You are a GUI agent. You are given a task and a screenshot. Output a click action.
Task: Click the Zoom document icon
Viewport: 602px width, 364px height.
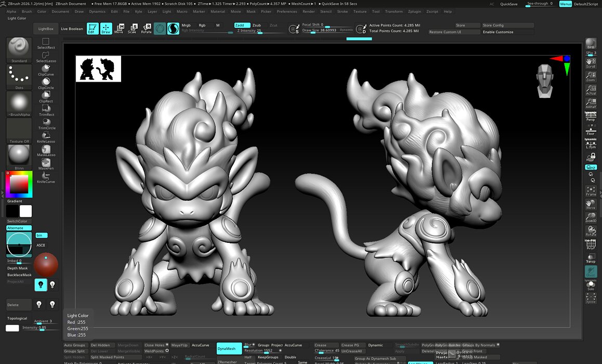591,77
